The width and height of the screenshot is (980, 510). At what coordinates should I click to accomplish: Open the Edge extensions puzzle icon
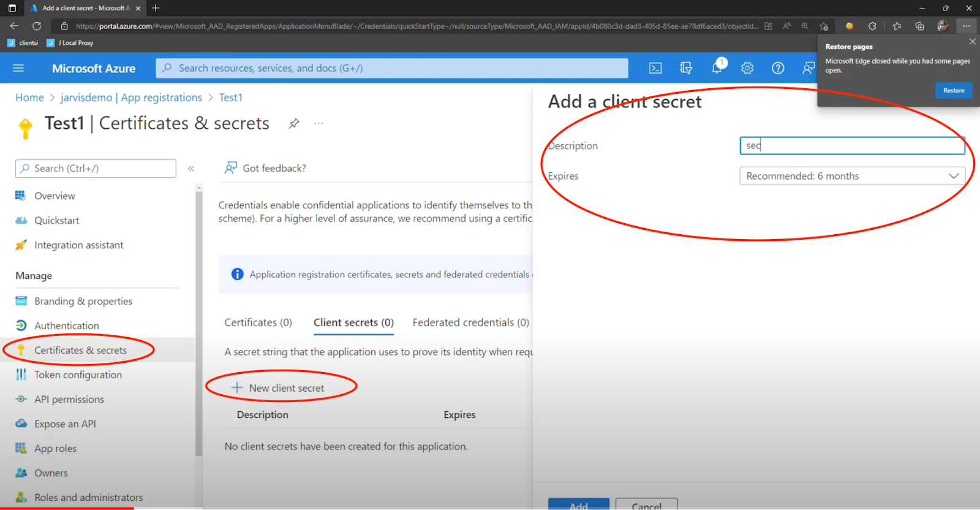click(x=872, y=26)
